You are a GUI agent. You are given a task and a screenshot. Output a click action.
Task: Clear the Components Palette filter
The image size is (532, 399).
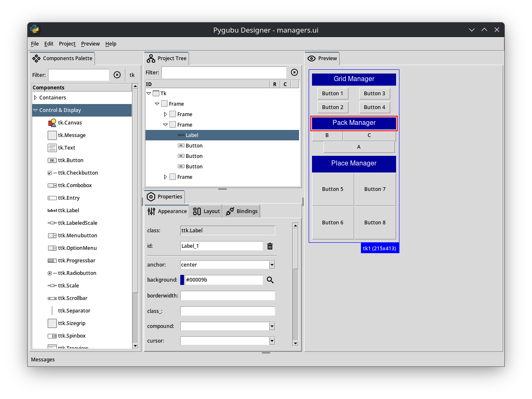pyautogui.click(x=117, y=75)
